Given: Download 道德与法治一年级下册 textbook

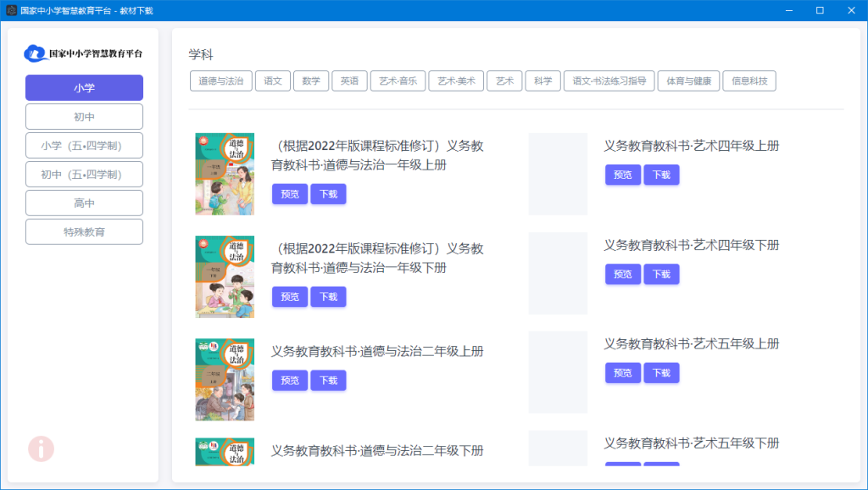Looking at the screenshot, I should coord(328,297).
